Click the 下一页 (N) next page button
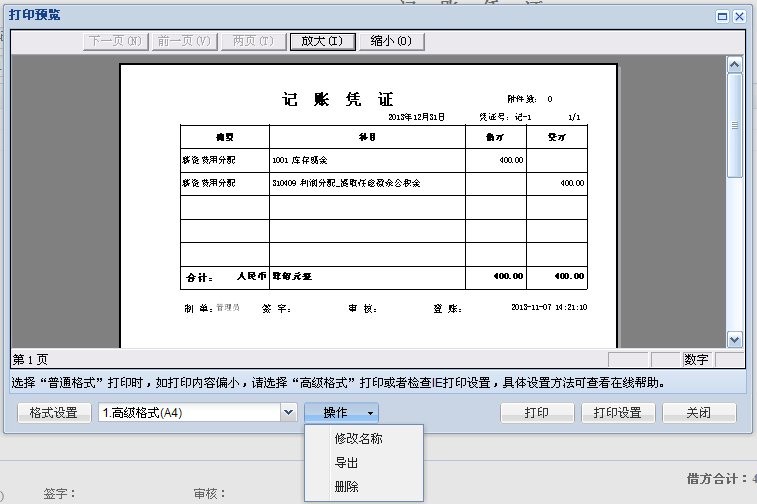Viewport: 757px width, 504px height. pyautogui.click(x=116, y=41)
